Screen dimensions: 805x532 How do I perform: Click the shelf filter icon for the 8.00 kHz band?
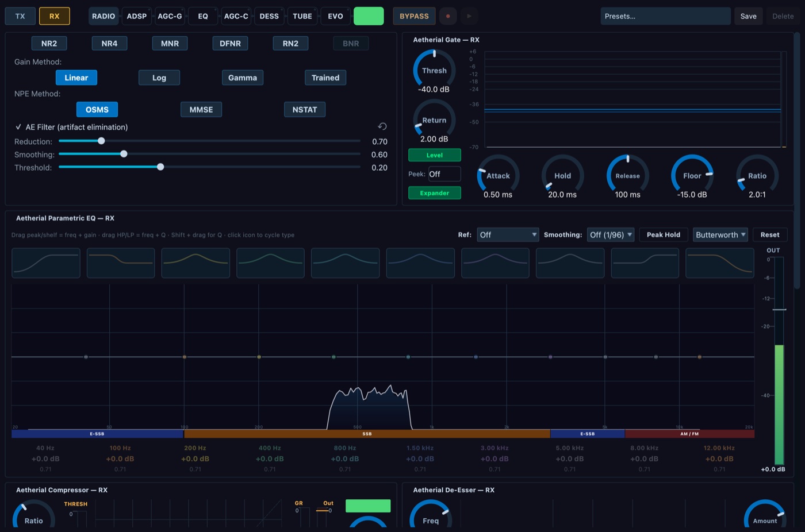(645, 263)
